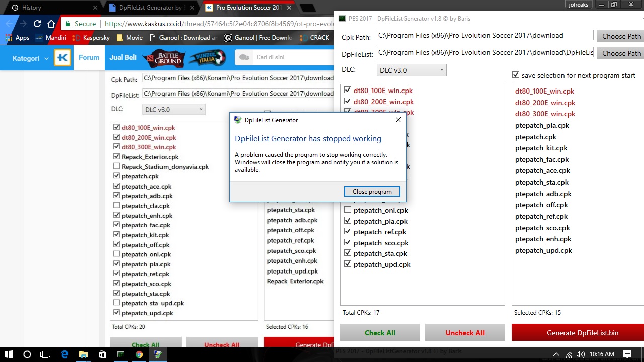Open the Jual Beli section on Kaskus
Image resolution: width=644 pixels, height=362 pixels.
(x=123, y=57)
